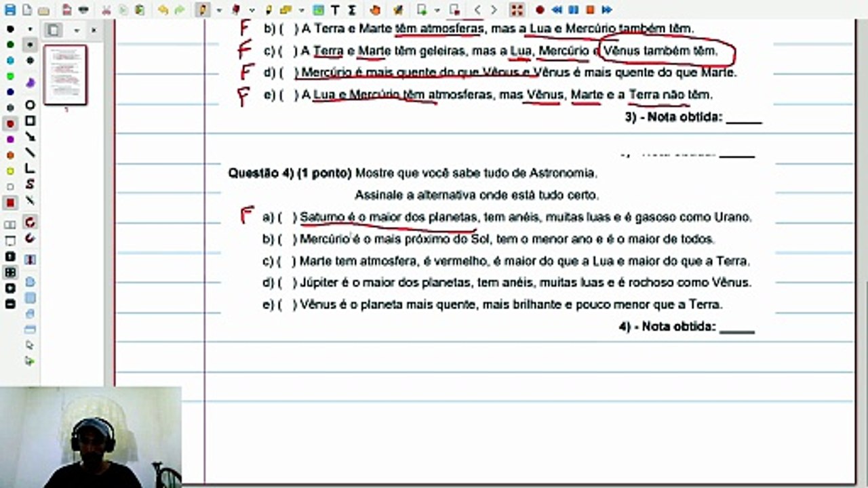
Task: Cut the selection with scissors icon
Action: click(x=106, y=10)
